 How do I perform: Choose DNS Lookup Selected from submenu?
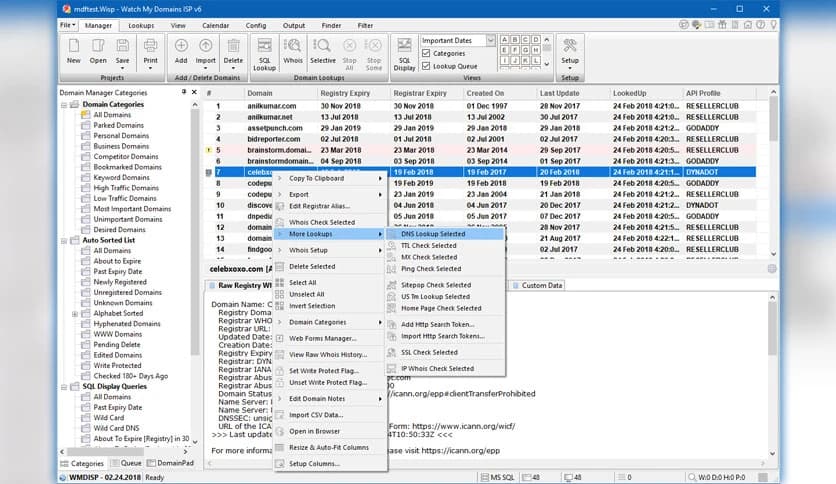pos(433,234)
